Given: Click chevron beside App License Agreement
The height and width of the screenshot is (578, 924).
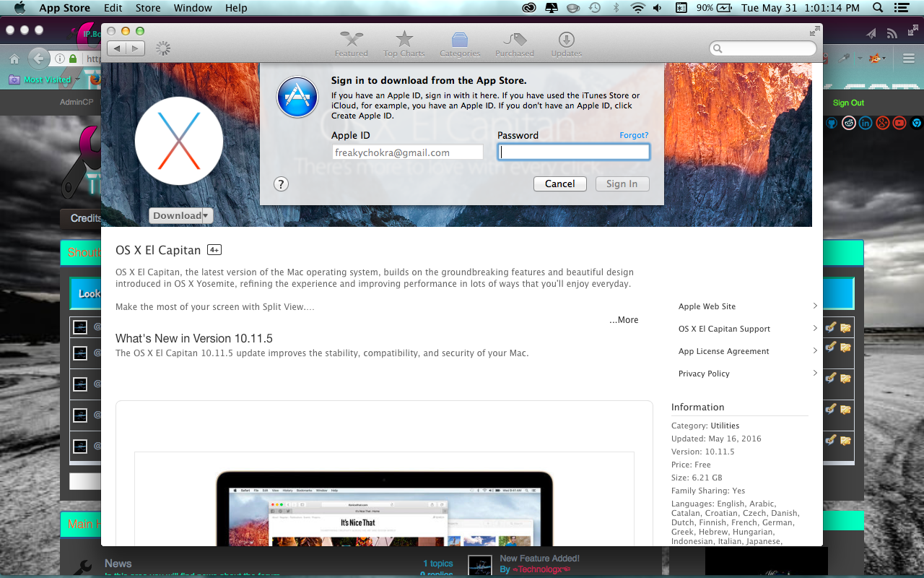Looking at the screenshot, I should (815, 350).
